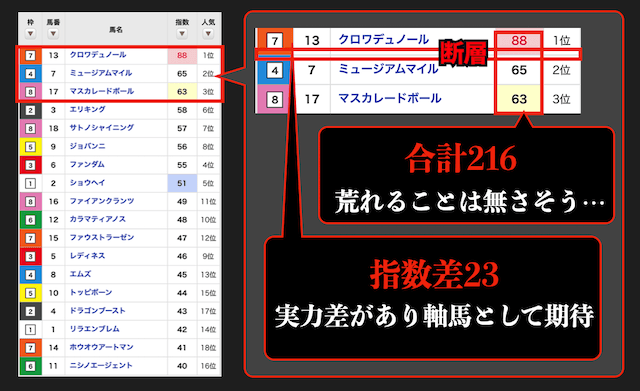The image size is (640, 391).
Task: Click horse number 12 in カラマティアノス row
Action: [53, 220]
